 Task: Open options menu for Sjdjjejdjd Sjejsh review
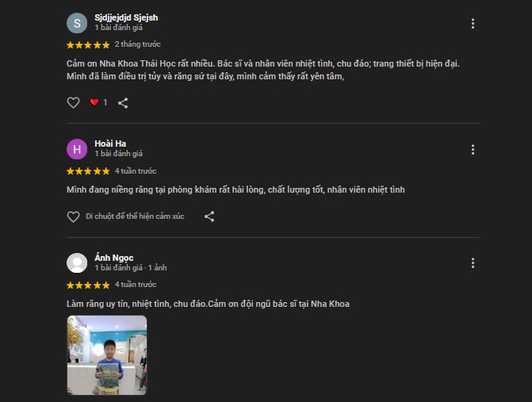pos(473,24)
